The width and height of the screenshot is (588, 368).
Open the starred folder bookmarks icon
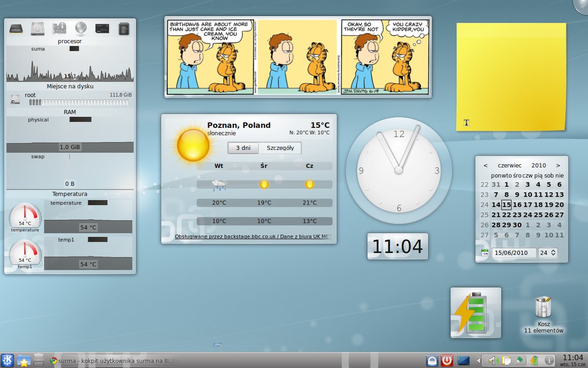pos(23,361)
